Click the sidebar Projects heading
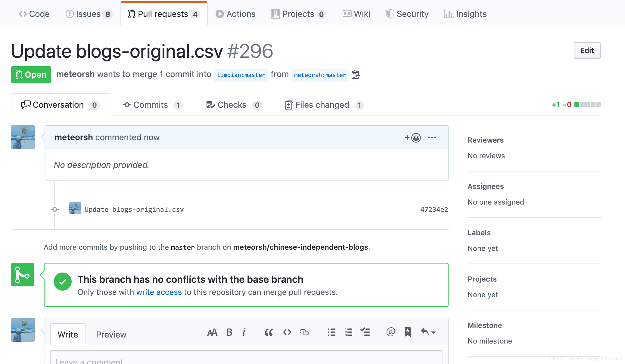This screenshot has width=625, height=364. point(482,279)
